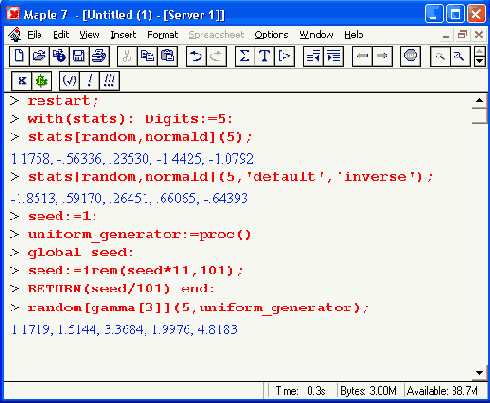Click the 'seed:=1:' input line
This screenshot has width=490, height=403.
pos(62,216)
